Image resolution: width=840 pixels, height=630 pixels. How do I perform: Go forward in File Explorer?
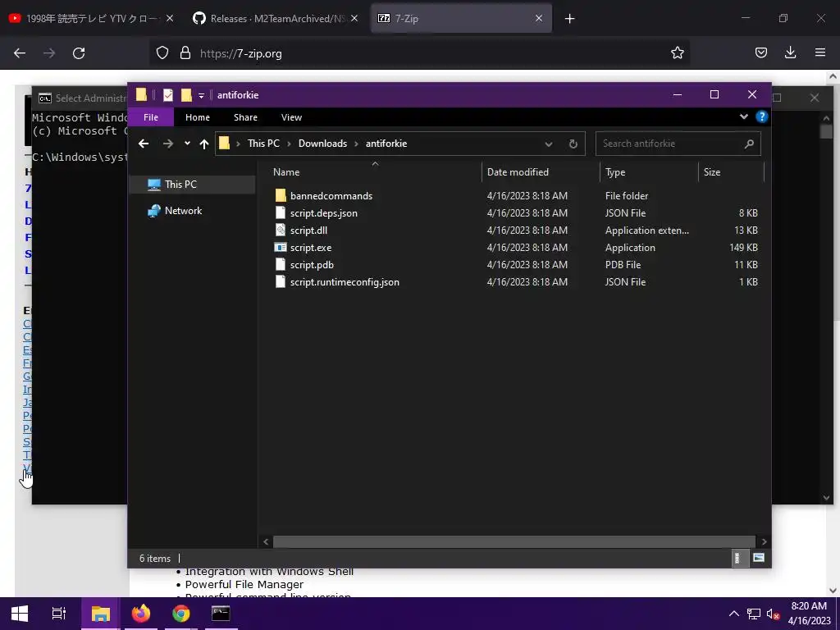tap(167, 144)
